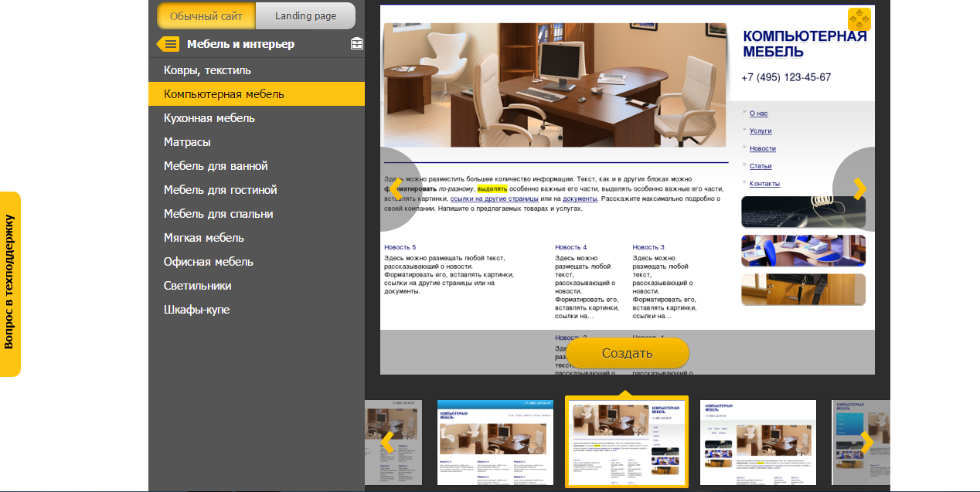Open Новость 4 heading
This screenshot has width=980, height=492.
pyautogui.click(x=570, y=247)
